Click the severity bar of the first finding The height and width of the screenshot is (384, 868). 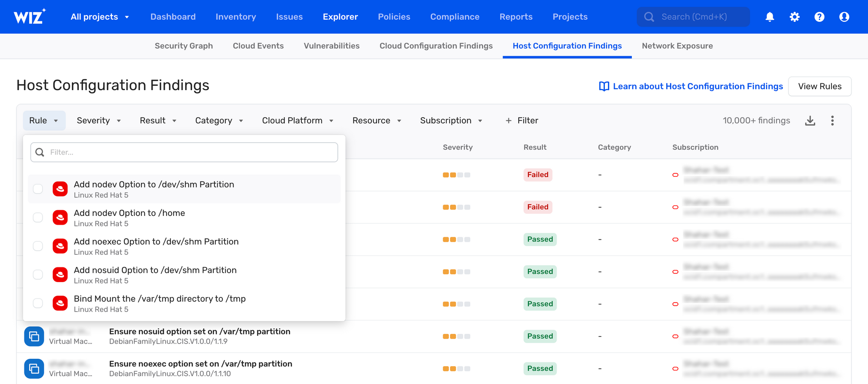coord(457,175)
